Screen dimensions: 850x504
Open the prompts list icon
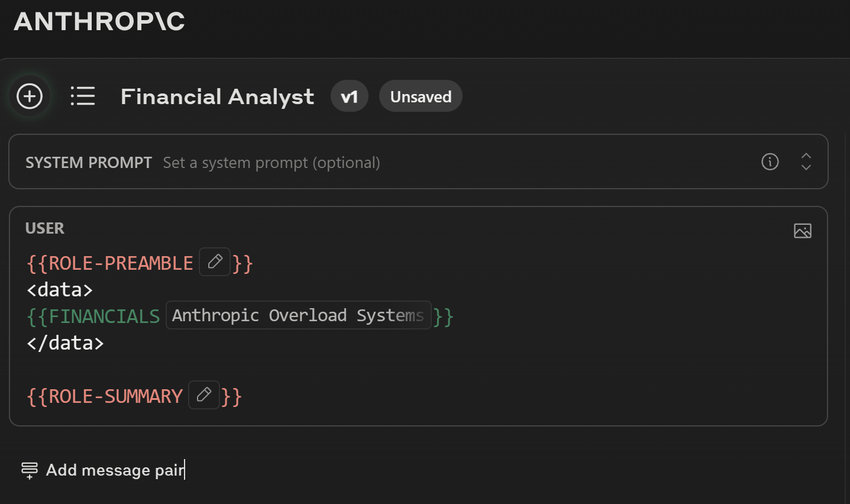(83, 96)
